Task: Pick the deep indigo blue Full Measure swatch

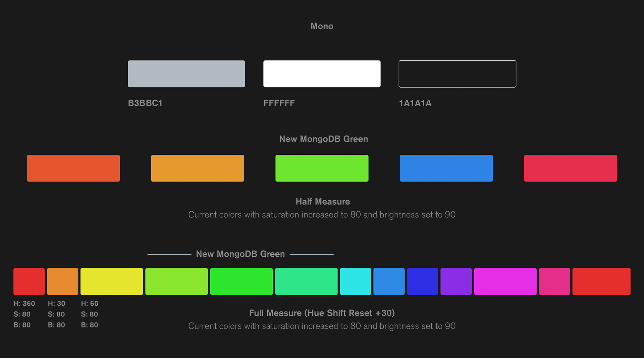Action: [423, 282]
